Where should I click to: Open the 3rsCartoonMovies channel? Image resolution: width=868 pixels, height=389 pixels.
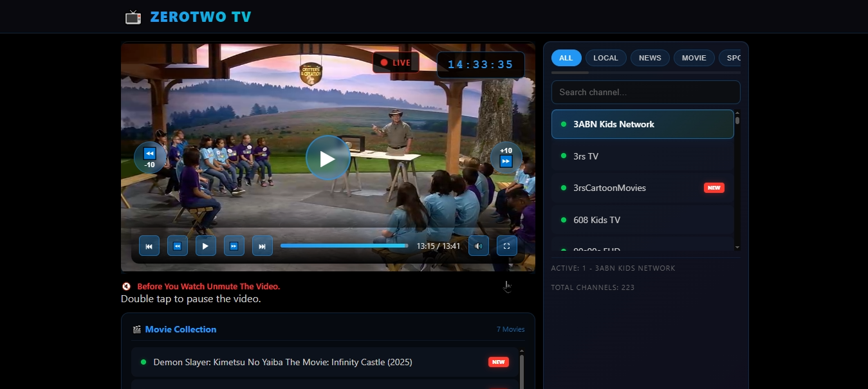click(x=643, y=188)
